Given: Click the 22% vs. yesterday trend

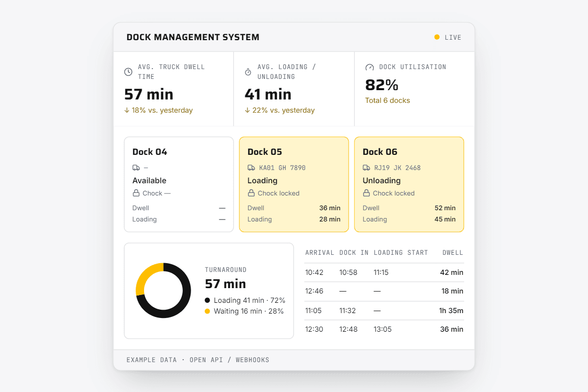Looking at the screenshot, I should 280,110.
